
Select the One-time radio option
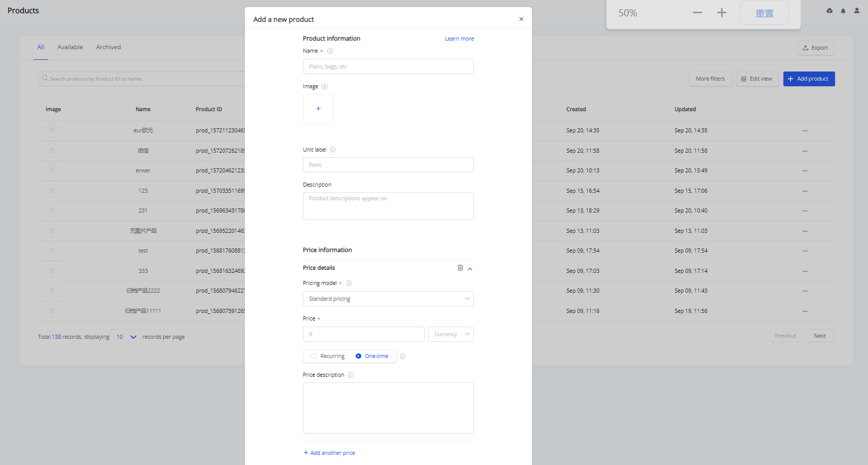pyautogui.click(x=359, y=356)
